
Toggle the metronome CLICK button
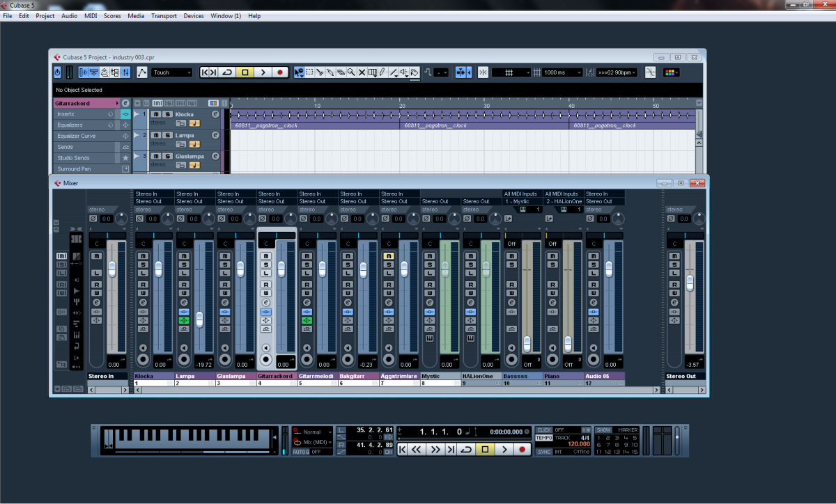[544, 430]
